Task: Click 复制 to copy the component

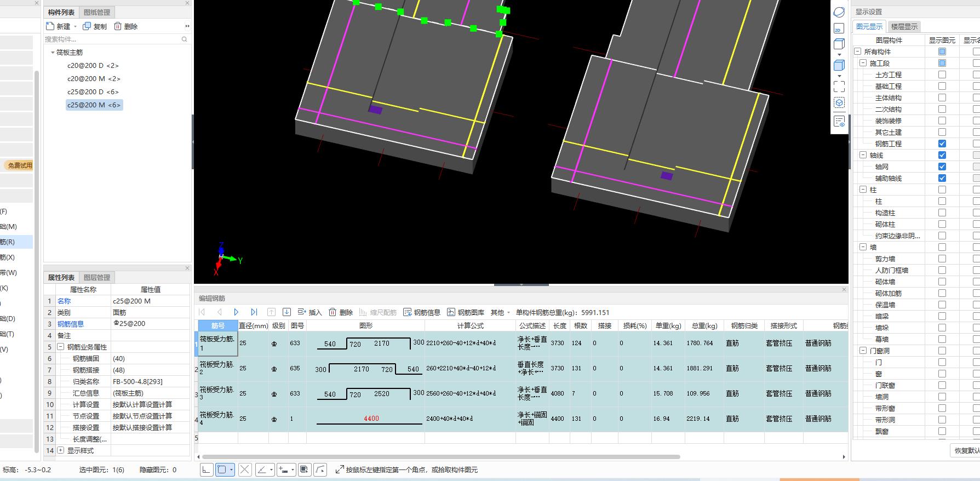Action: click(95, 26)
